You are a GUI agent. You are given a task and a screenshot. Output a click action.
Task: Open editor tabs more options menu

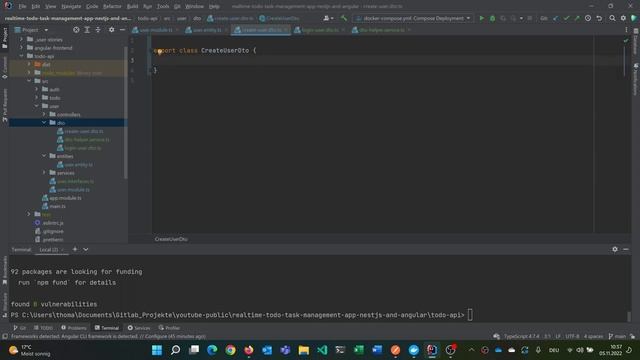[626, 30]
